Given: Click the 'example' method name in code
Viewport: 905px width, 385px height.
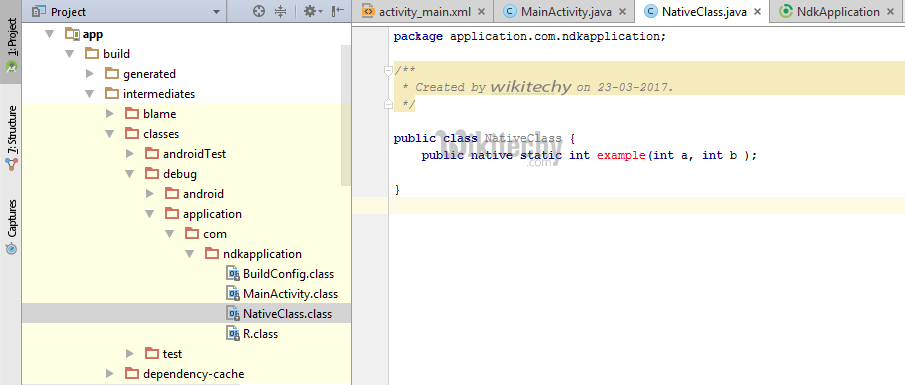Looking at the screenshot, I should pyautogui.click(x=621, y=156).
